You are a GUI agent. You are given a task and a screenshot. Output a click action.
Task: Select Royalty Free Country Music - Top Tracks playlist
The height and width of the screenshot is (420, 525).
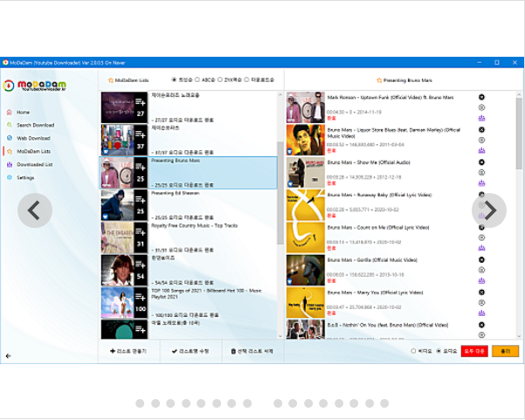click(189, 238)
